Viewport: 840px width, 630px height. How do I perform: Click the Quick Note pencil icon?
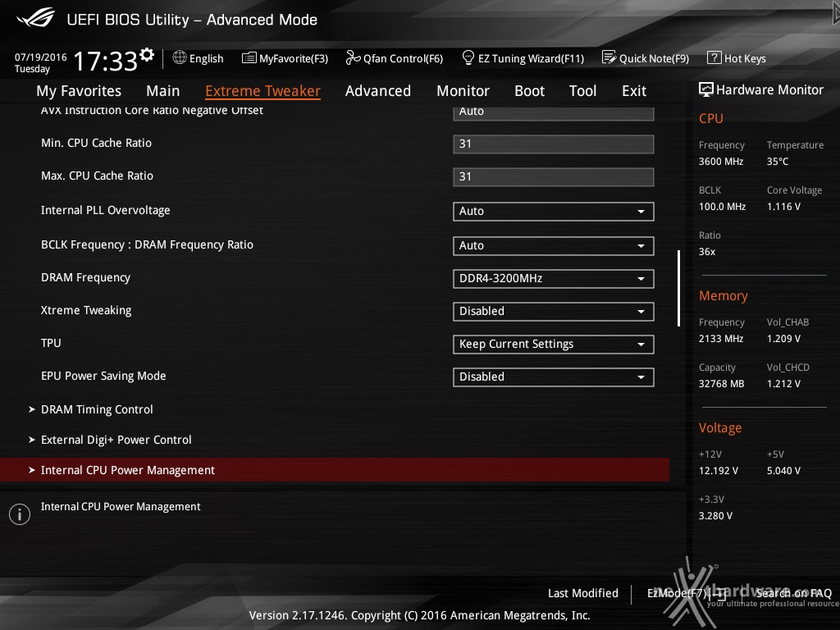pyautogui.click(x=609, y=57)
